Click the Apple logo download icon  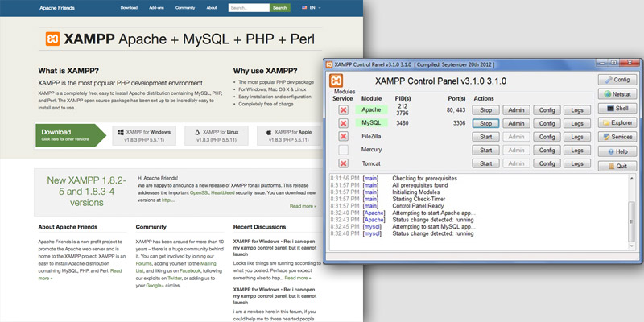coord(269,132)
